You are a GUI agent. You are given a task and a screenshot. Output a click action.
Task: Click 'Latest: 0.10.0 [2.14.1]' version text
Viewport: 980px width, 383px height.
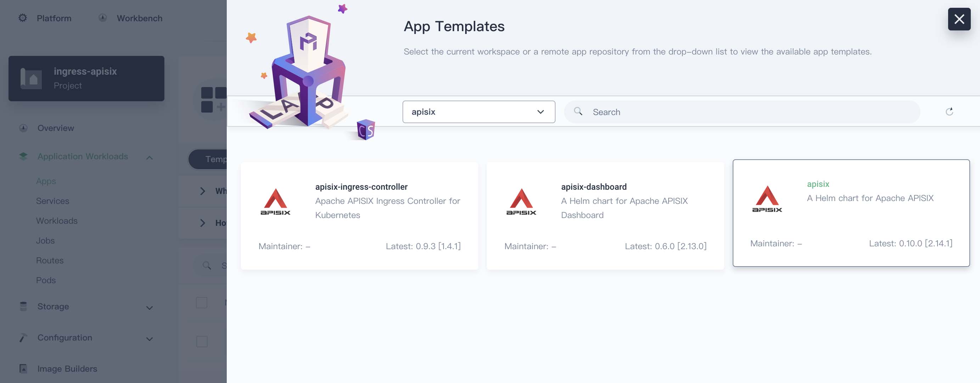[x=911, y=244]
